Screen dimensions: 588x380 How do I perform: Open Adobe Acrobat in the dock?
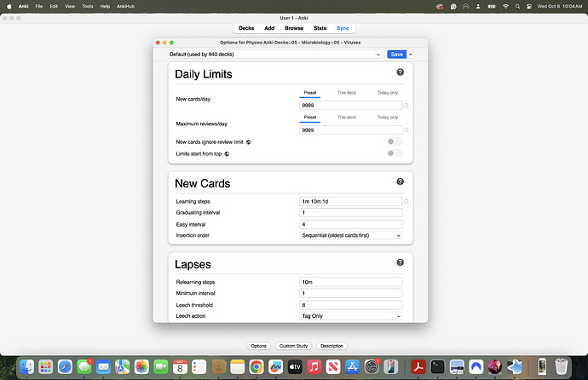tap(418, 367)
